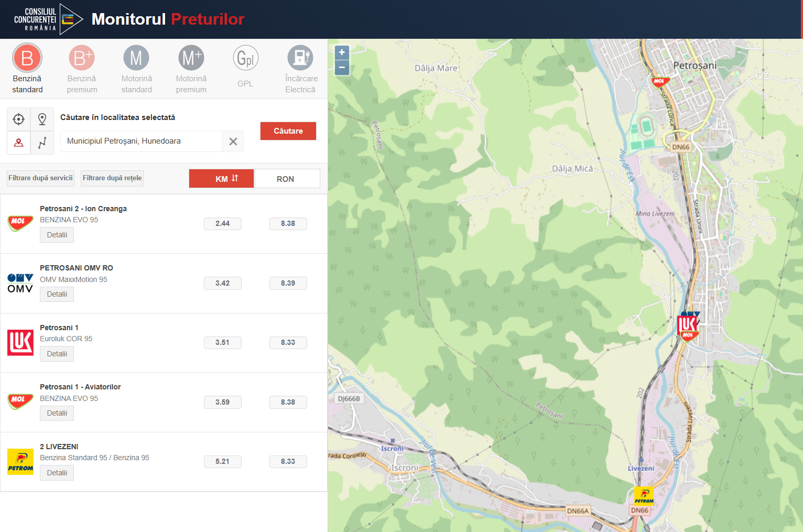Click the map pin search icon

coord(42,120)
